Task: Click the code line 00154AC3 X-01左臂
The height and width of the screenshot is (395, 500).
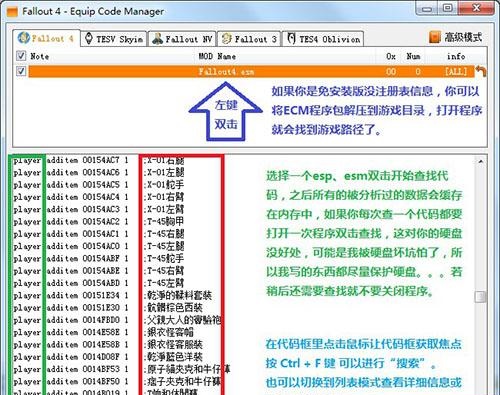Action: tap(99, 209)
